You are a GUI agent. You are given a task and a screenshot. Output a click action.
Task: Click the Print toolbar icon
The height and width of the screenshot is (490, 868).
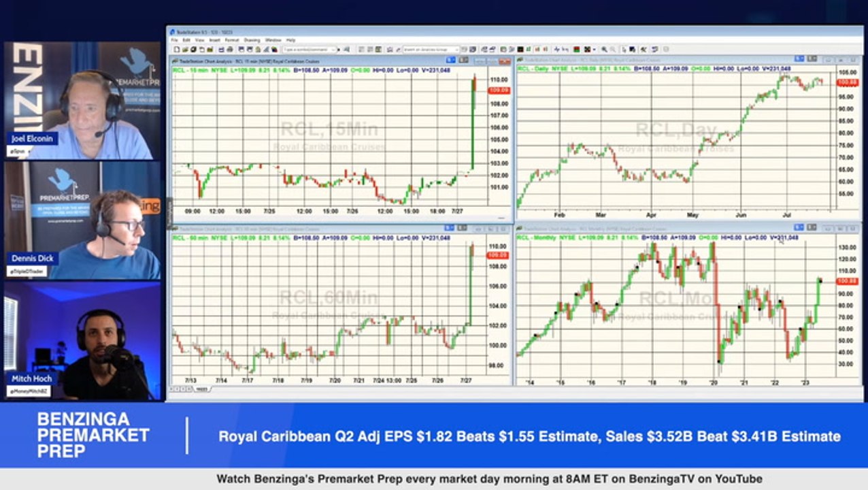pos(230,50)
